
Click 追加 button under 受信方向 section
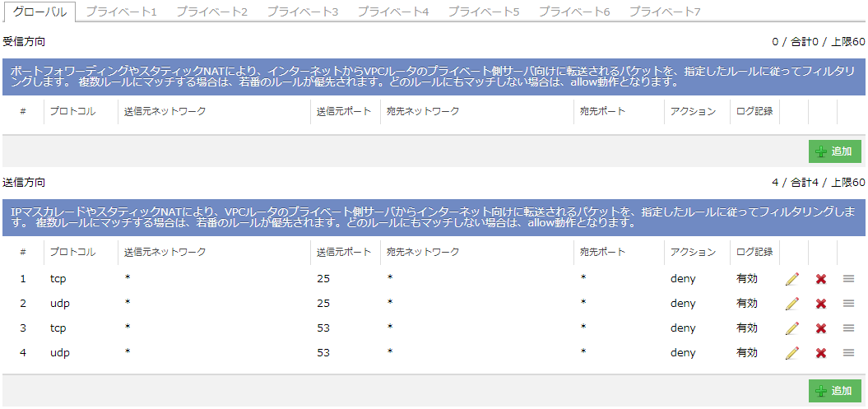tap(835, 151)
